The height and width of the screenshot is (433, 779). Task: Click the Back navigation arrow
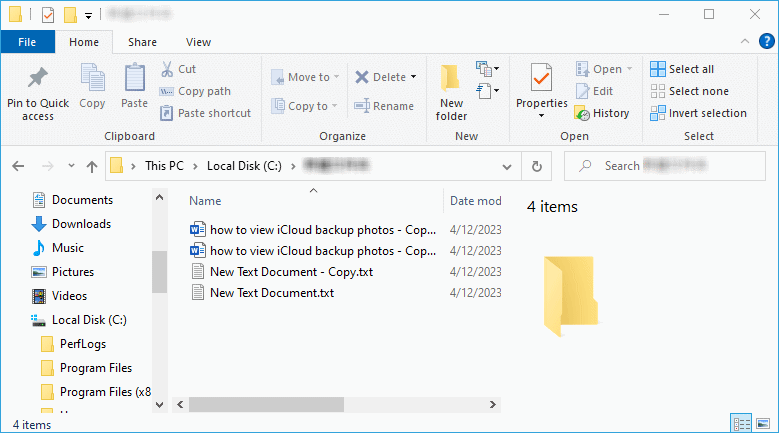point(18,166)
